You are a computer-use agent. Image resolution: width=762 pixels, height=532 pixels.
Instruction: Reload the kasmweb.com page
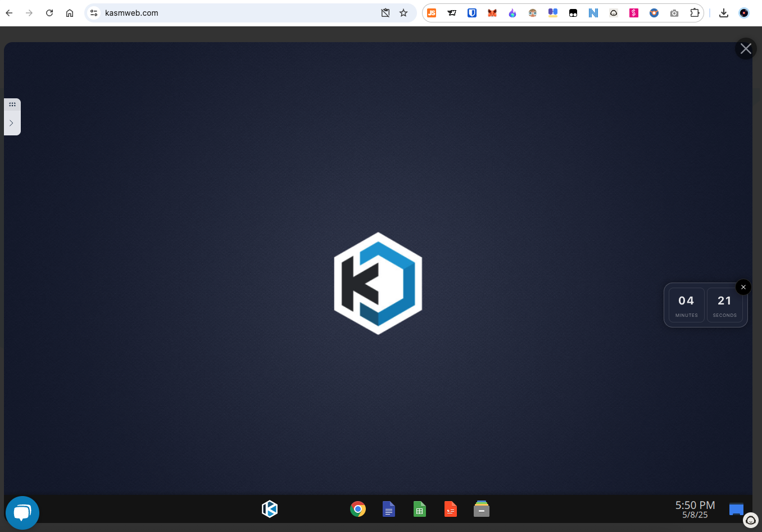pyautogui.click(x=49, y=13)
